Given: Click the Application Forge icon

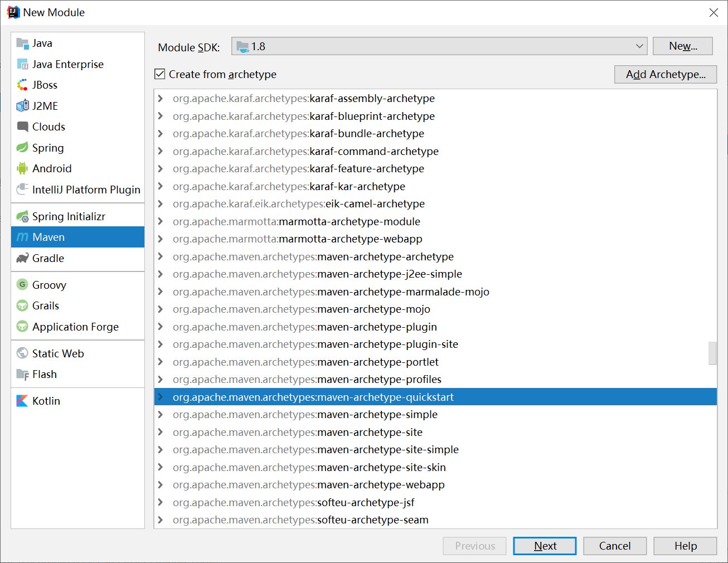Looking at the screenshot, I should click(22, 327).
